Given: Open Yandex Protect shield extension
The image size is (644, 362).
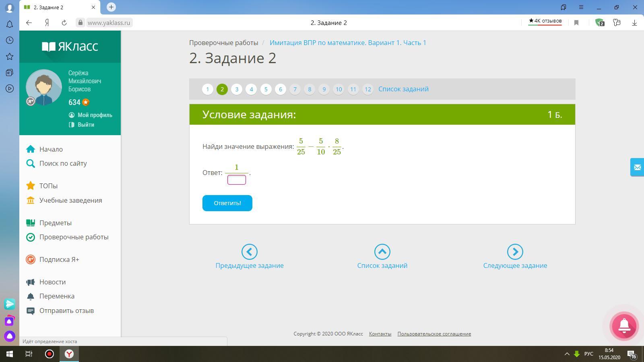Looking at the screenshot, I should (600, 23).
